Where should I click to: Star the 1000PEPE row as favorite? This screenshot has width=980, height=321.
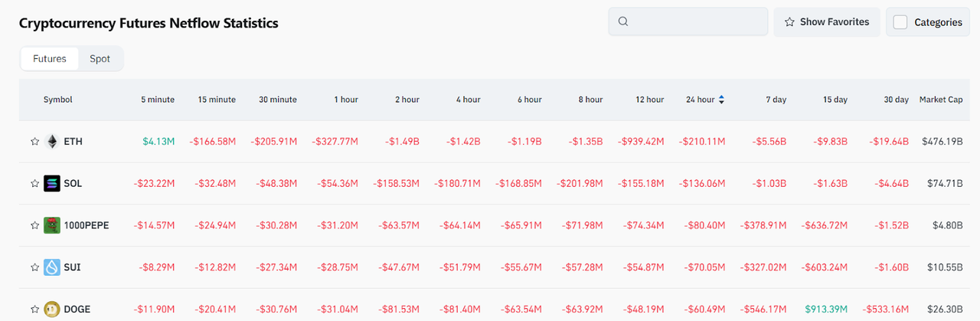[x=34, y=225]
